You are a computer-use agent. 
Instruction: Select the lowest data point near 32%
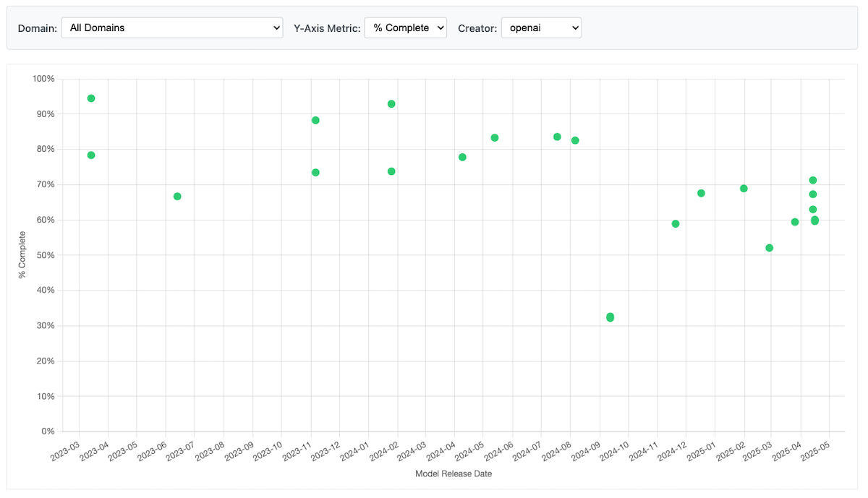pos(610,317)
